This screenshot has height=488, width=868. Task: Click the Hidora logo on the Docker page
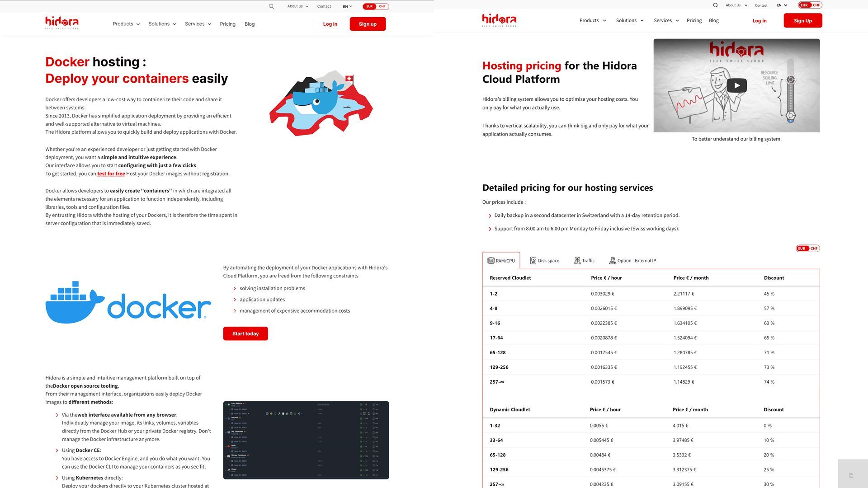(x=62, y=23)
